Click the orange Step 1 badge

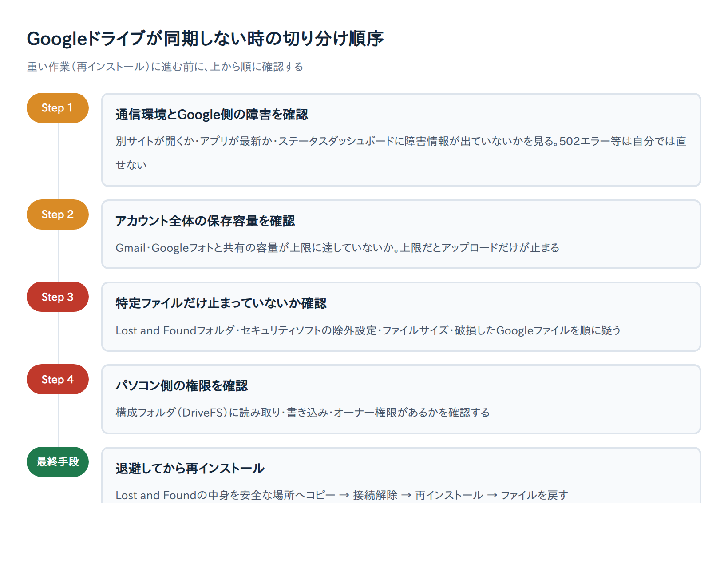coord(58,108)
